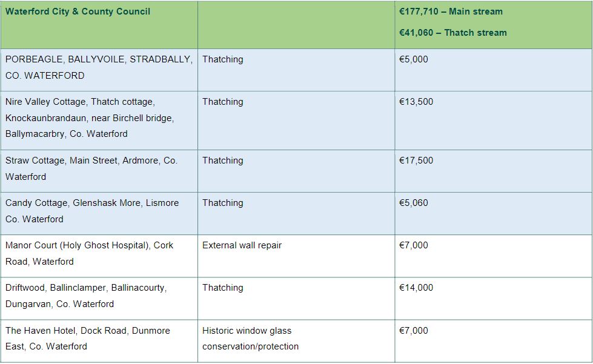Click the €13,500 grant amount
The height and width of the screenshot is (364, 593).
pyautogui.click(x=416, y=102)
